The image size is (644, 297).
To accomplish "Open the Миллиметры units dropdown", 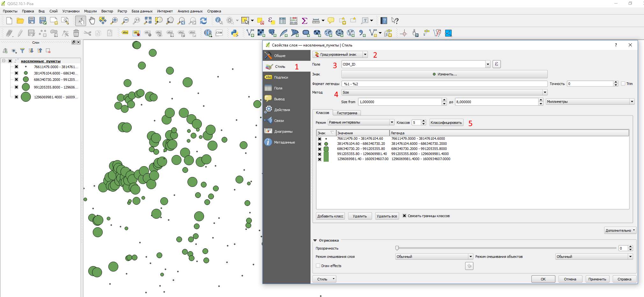I will click(590, 102).
